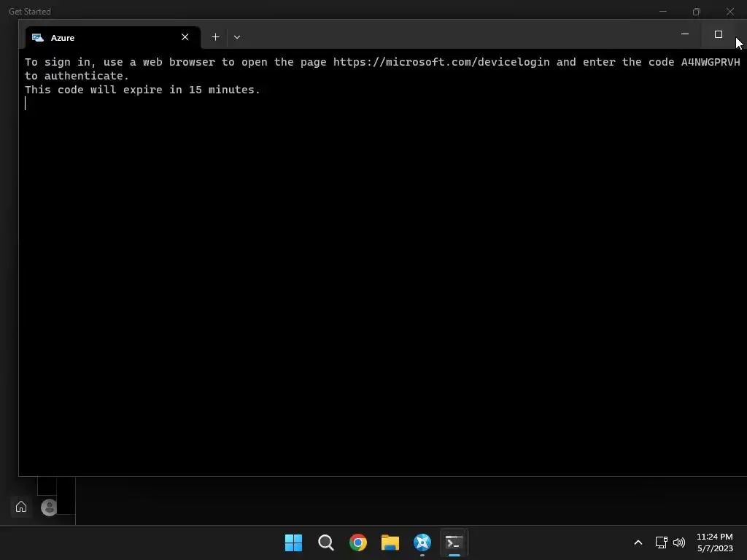
Task: Minimize the Get Started window
Action: tap(662, 11)
